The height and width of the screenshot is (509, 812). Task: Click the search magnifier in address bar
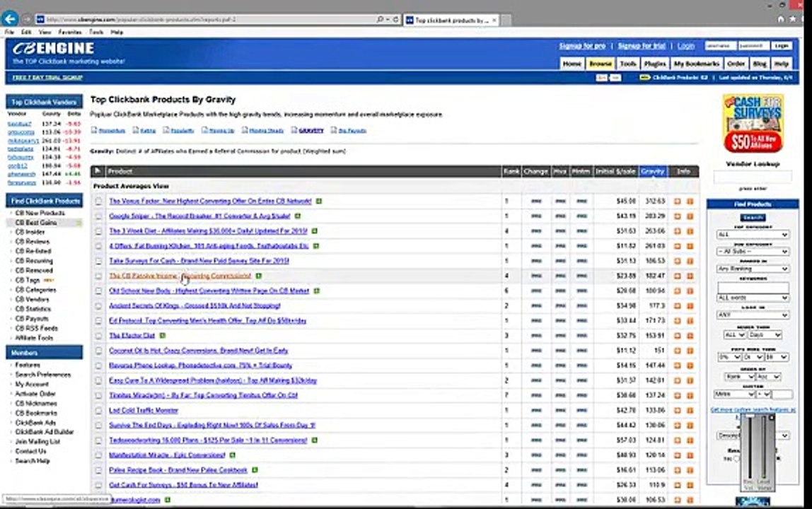click(x=380, y=20)
